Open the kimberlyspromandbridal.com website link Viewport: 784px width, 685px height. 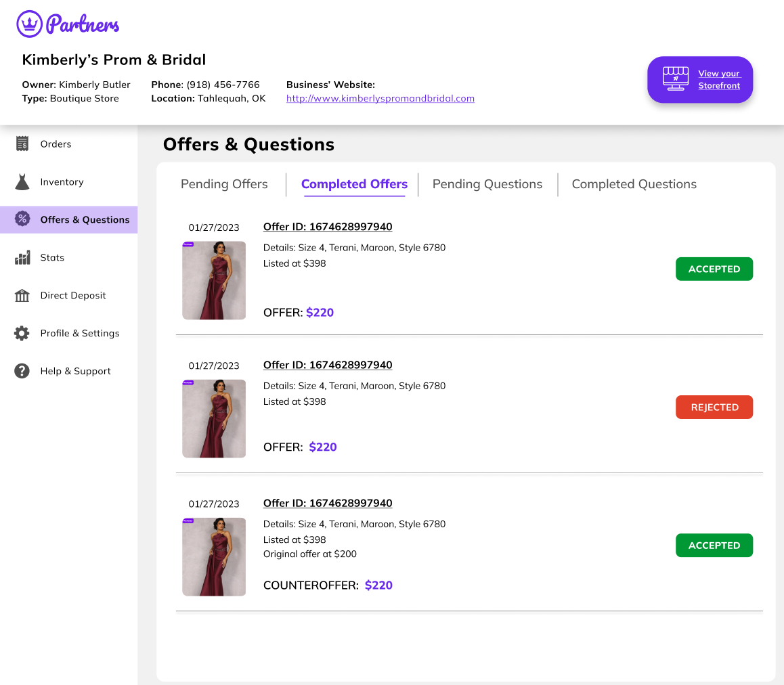point(380,99)
